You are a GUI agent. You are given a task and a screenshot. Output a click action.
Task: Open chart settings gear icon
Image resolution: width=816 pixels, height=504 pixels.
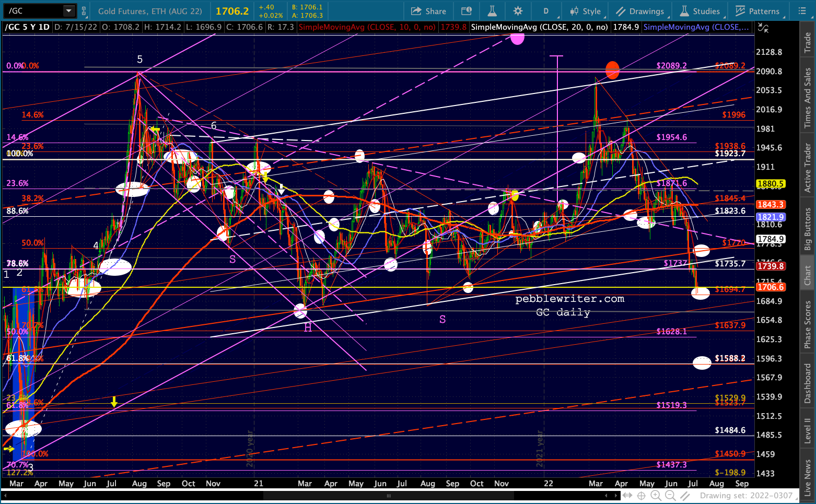pyautogui.click(x=518, y=11)
